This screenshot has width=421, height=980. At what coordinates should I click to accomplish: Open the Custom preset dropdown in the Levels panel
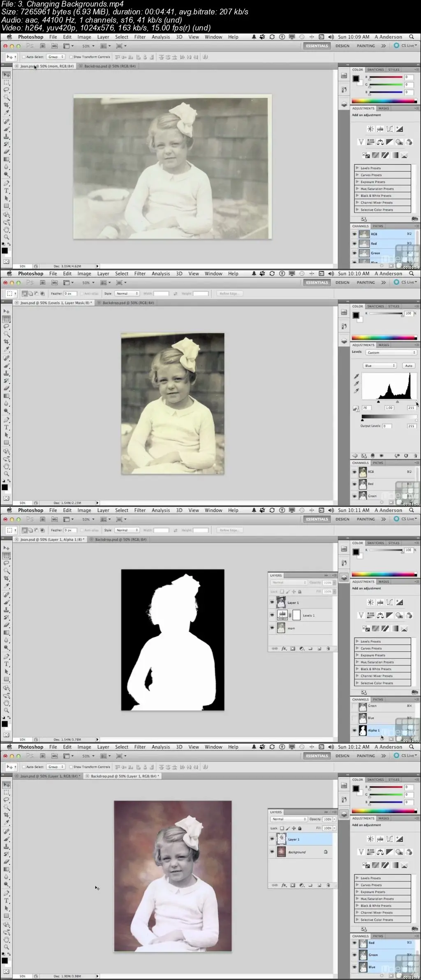point(391,352)
